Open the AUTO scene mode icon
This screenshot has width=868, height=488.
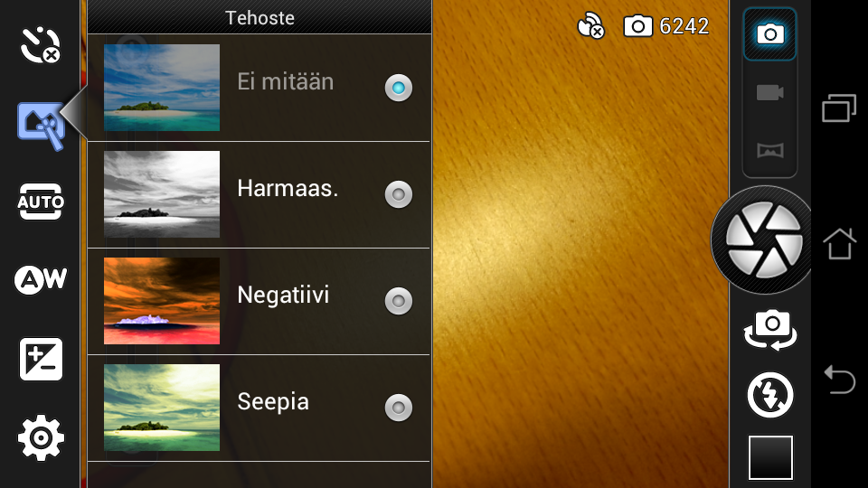(41, 202)
